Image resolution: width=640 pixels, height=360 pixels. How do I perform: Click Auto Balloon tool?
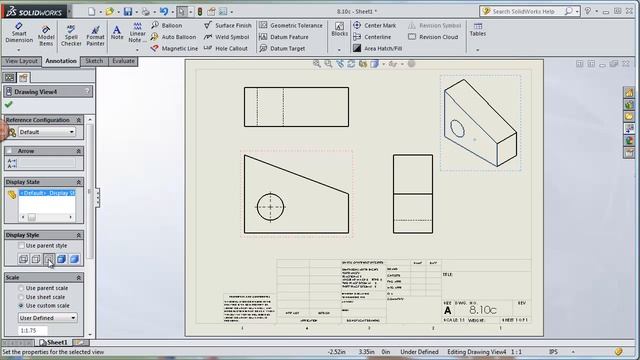pyautogui.click(x=173, y=37)
